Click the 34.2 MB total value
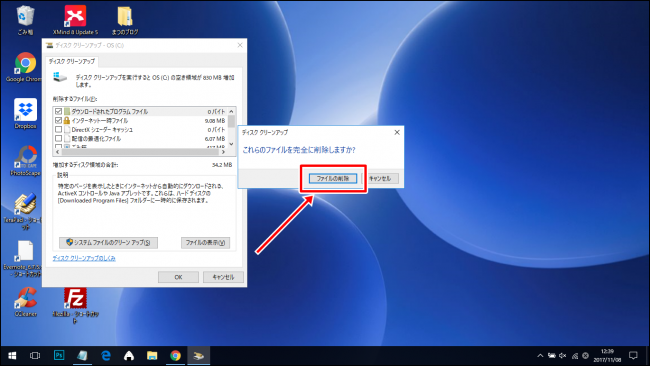Image resolution: width=650 pixels, height=366 pixels. tap(222, 165)
